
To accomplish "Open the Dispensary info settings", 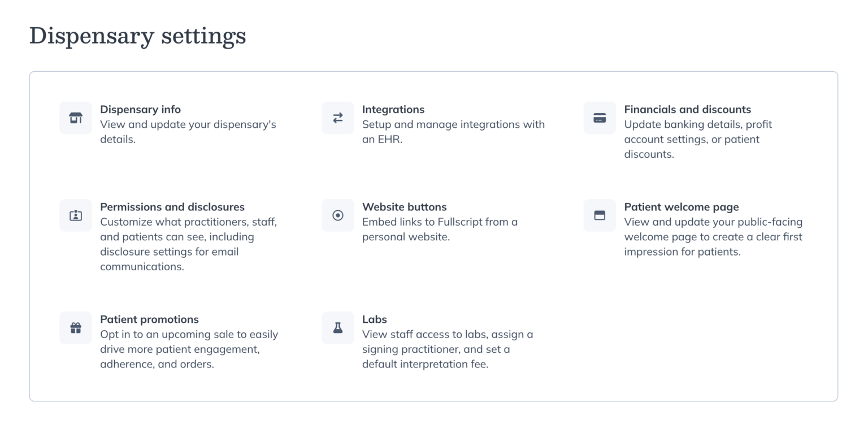I will point(140,109).
